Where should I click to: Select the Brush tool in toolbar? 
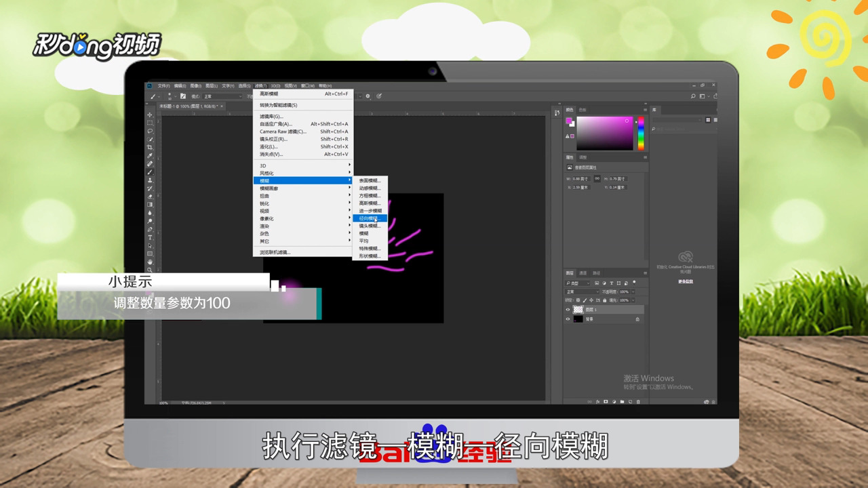(x=150, y=171)
